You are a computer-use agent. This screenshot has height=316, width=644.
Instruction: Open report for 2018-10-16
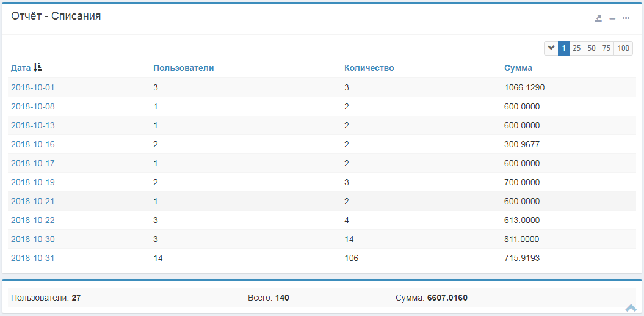pyautogui.click(x=32, y=144)
